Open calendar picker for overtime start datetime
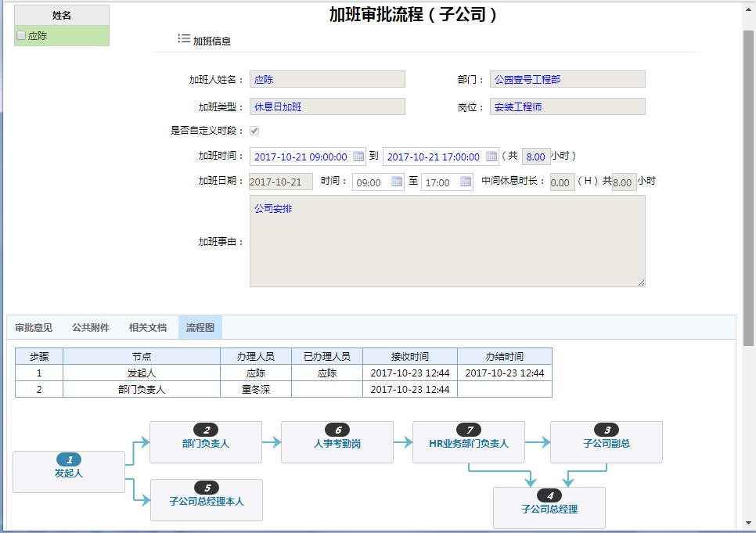Viewport: 756px width, 533px height. pos(358,157)
